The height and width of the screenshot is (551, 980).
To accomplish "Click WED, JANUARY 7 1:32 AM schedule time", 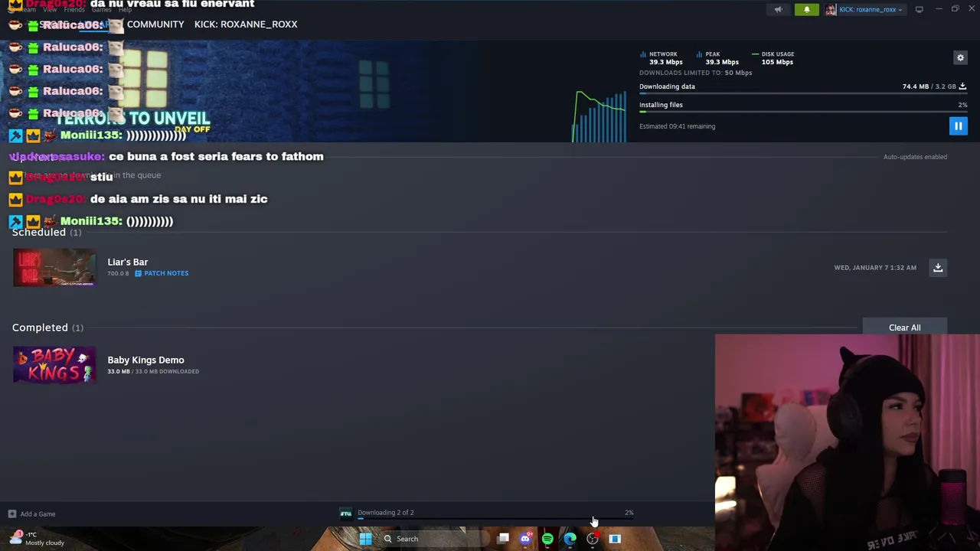I will pyautogui.click(x=875, y=268).
